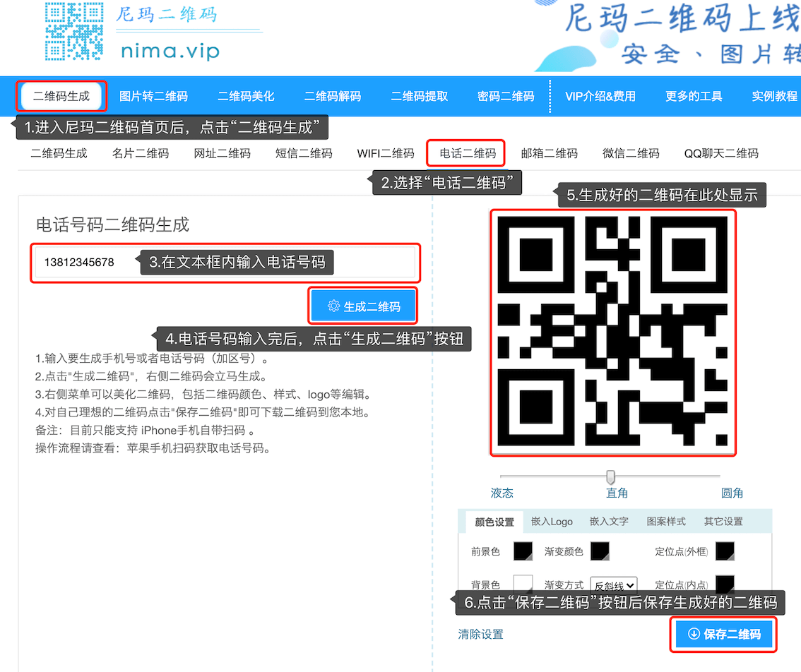Choose the 圆角 style label
The image size is (801, 672).
click(732, 493)
